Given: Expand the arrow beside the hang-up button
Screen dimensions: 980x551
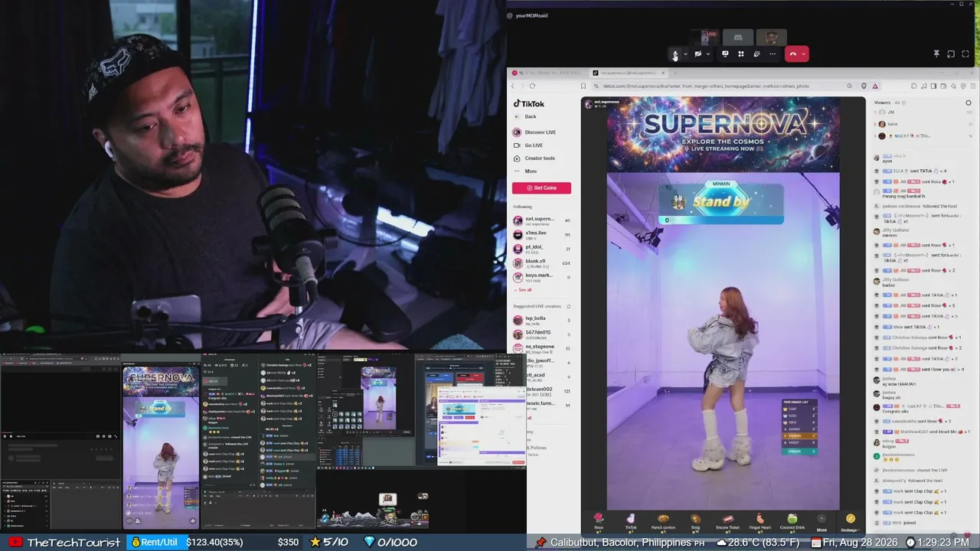Looking at the screenshot, I should click(803, 54).
